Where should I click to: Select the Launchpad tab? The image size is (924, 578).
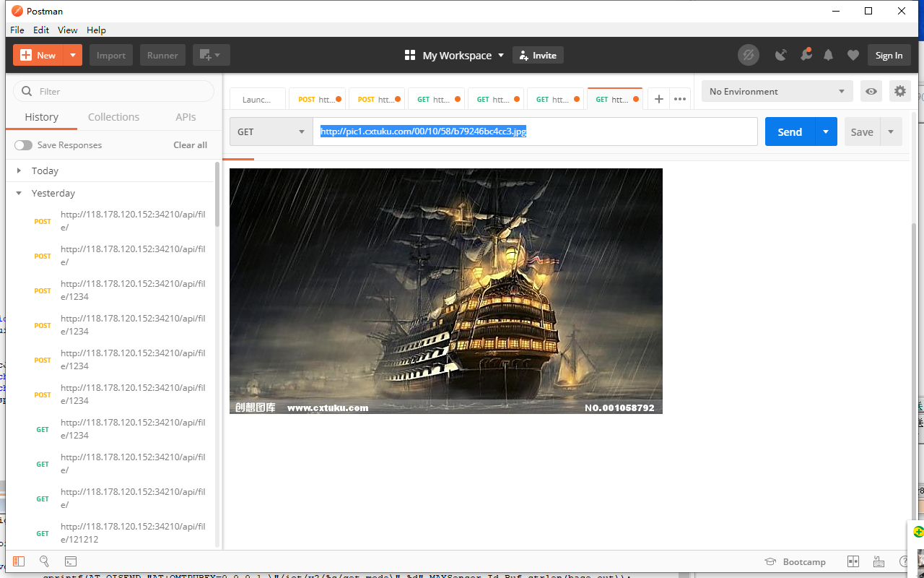click(257, 100)
